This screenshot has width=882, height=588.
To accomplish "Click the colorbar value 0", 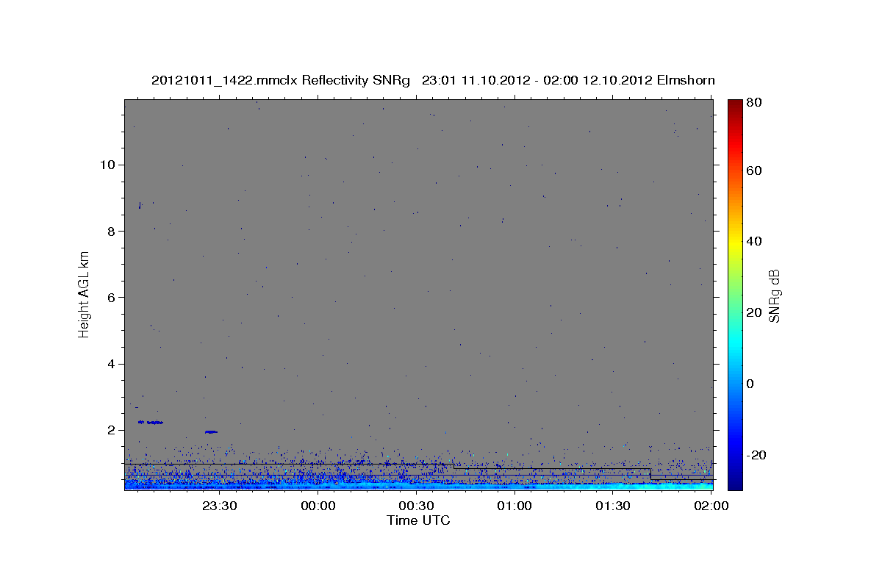I will (750, 384).
